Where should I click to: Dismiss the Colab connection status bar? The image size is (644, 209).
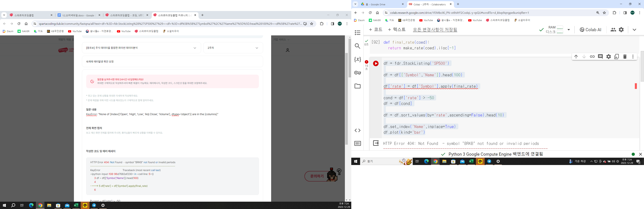coord(640,154)
